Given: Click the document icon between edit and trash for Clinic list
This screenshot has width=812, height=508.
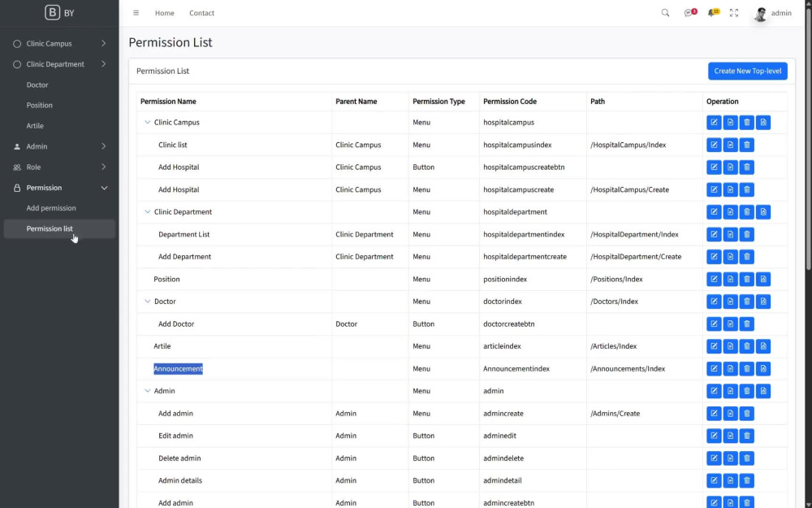Looking at the screenshot, I should pos(730,145).
